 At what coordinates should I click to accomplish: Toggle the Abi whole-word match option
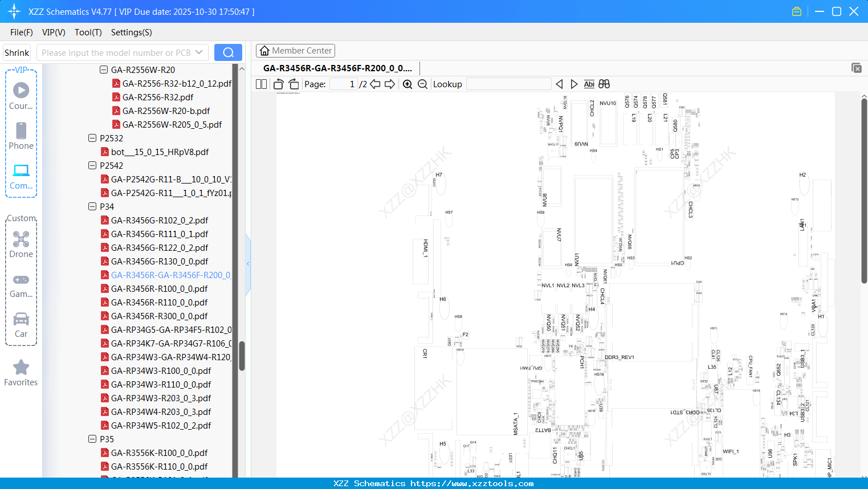click(589, 84)
